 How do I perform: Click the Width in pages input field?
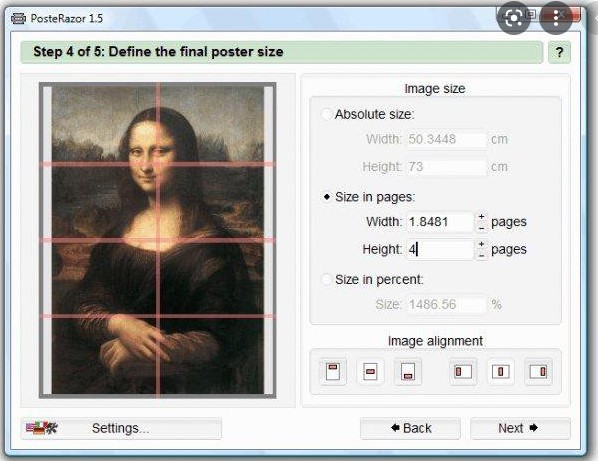coord(440,222)
